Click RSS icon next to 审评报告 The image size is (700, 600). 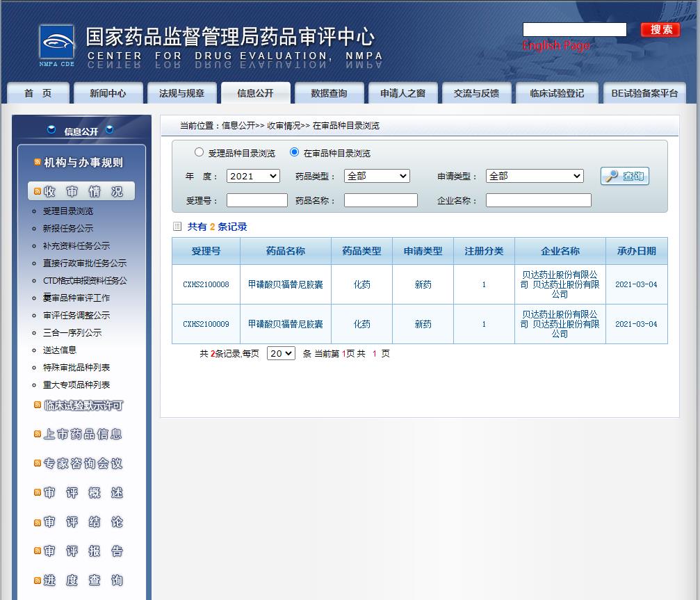(x=38, y=551)
